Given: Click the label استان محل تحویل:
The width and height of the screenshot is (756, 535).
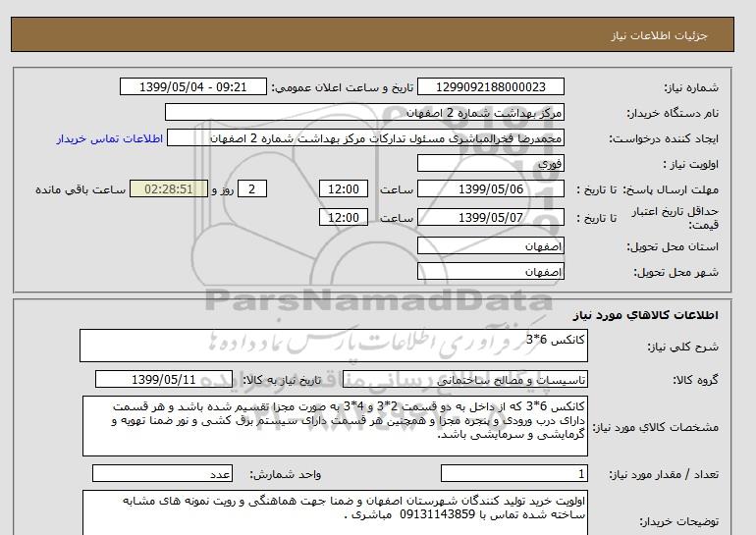Looking at the screenshot, I should click(673, 246).
